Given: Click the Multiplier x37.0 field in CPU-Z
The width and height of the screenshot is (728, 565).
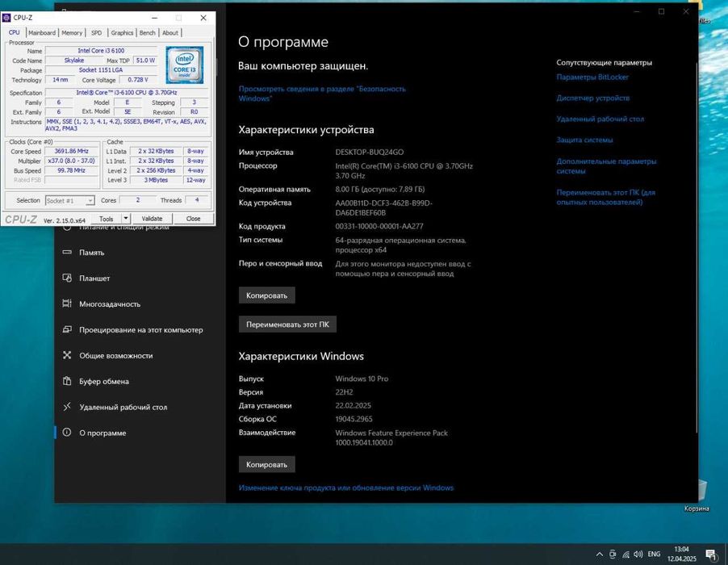Looking at the screenshot, I should pyautogui.click(x=72, y=161).
